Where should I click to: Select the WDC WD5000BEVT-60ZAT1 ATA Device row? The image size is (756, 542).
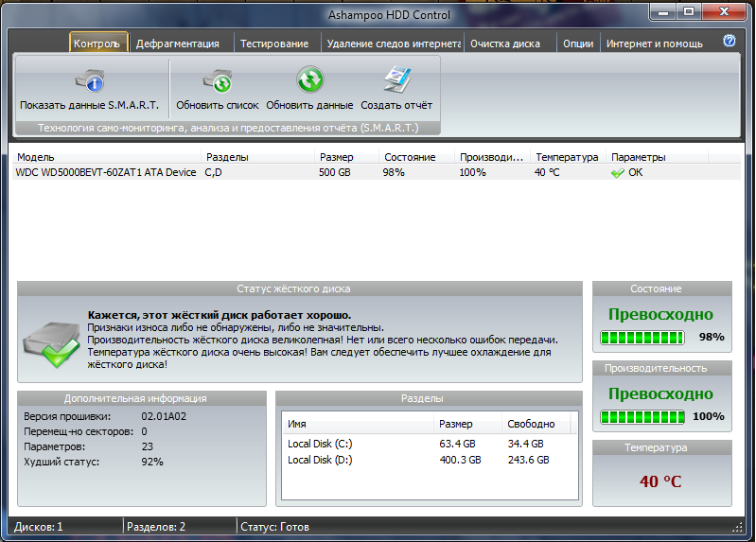click(x=377, y=173)
